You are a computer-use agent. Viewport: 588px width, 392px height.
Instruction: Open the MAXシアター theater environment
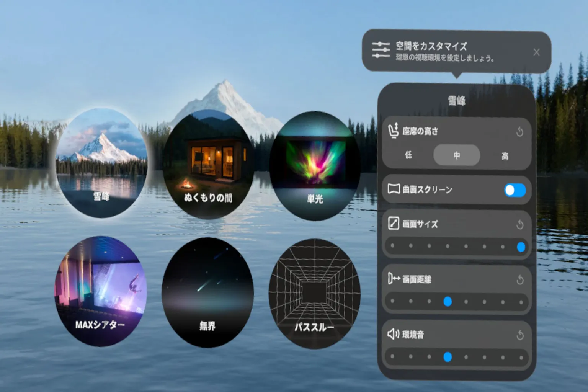(101, 291)
